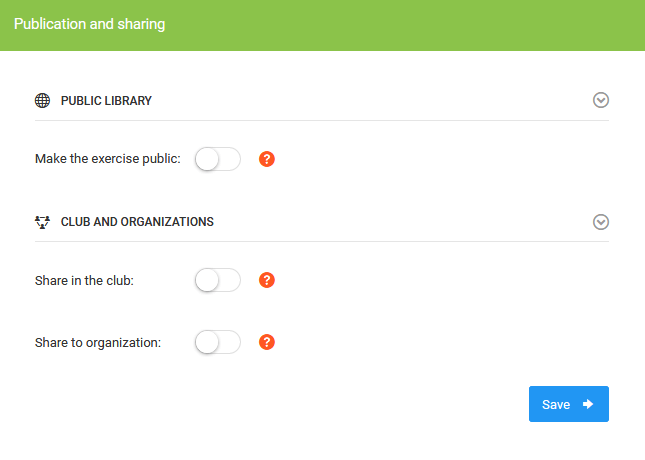Enable the Share in the club switch

218,280
